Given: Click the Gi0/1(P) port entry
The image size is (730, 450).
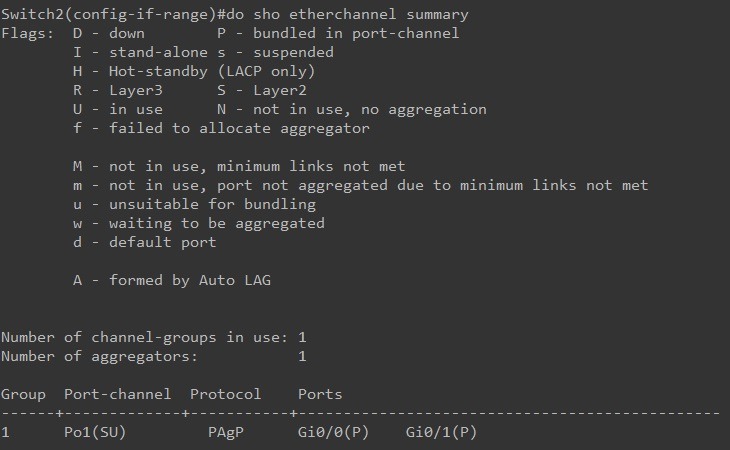Looking at the screenshot, I should [x=441, y=432].
